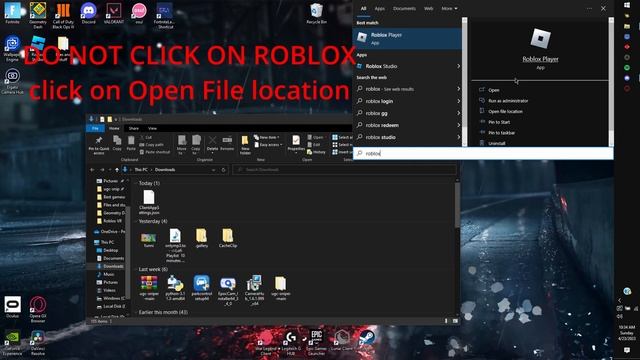Switch to the Web search tab

coord(428,9)
